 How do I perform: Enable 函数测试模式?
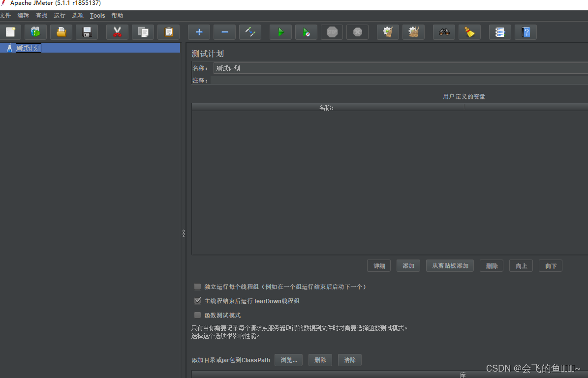tap(197, 315)
